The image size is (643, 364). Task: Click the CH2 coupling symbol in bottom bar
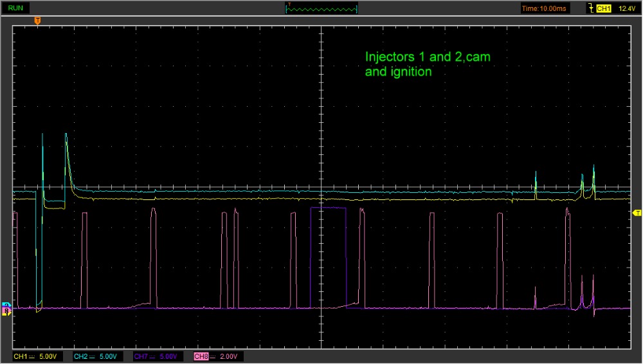[x=93, y=356]
